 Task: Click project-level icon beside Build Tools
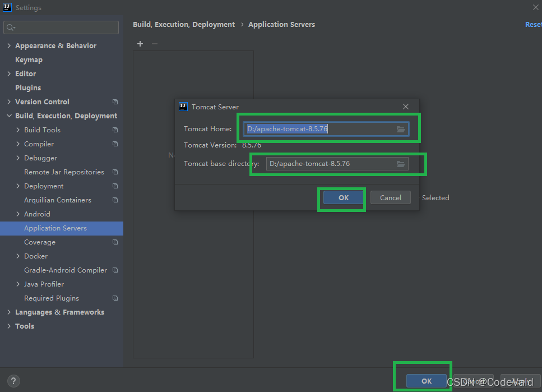pos(115,130)
